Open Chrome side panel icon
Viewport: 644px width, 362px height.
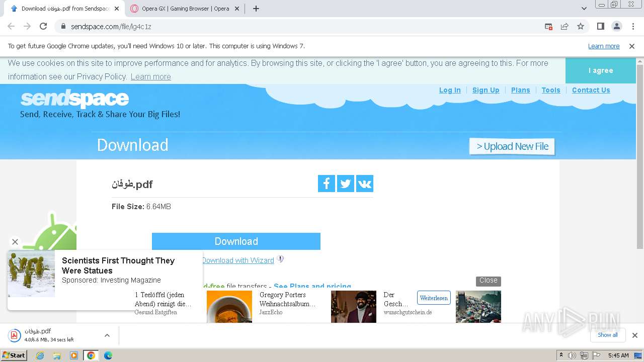pos(600,26)
